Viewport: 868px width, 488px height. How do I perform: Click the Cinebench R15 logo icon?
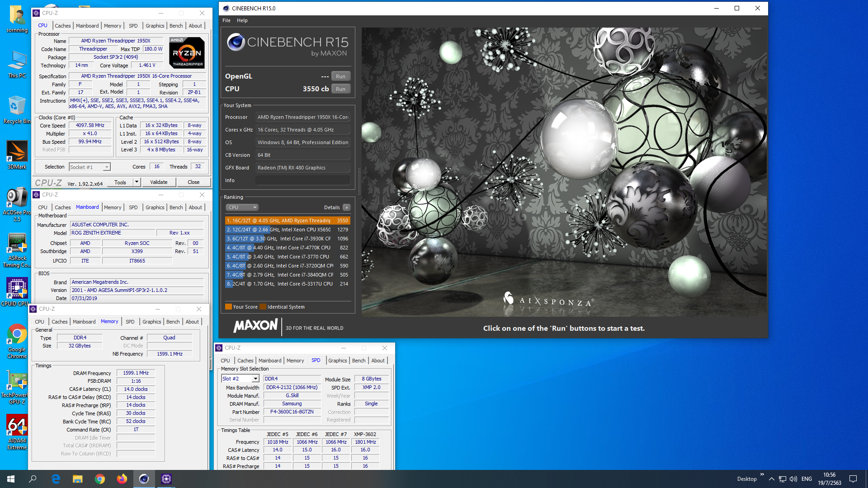tap(236, 42)
